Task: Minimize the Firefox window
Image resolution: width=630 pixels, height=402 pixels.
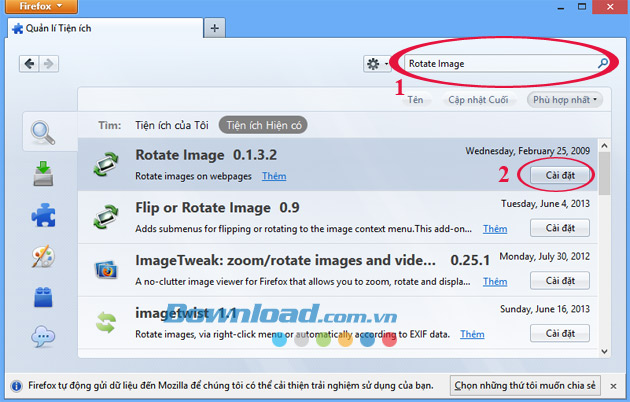Action: (x=561, y=7)
